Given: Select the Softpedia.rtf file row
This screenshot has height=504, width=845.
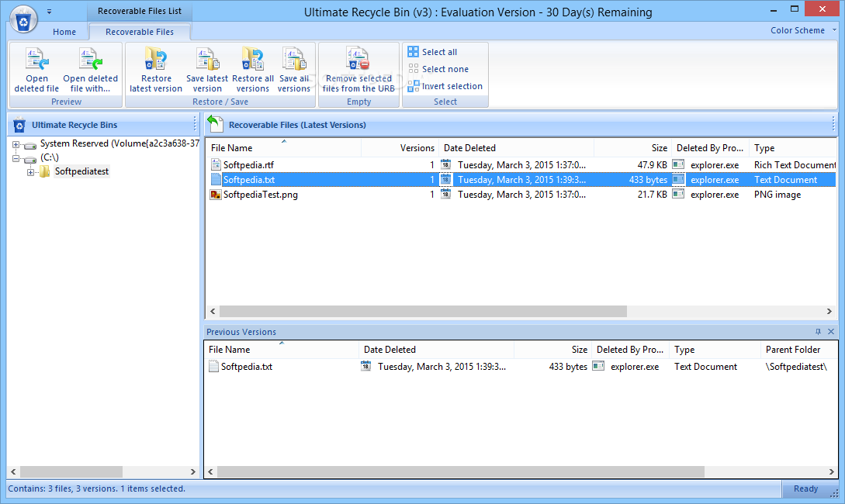Looking at the screenshot, I should pos(521,164).
